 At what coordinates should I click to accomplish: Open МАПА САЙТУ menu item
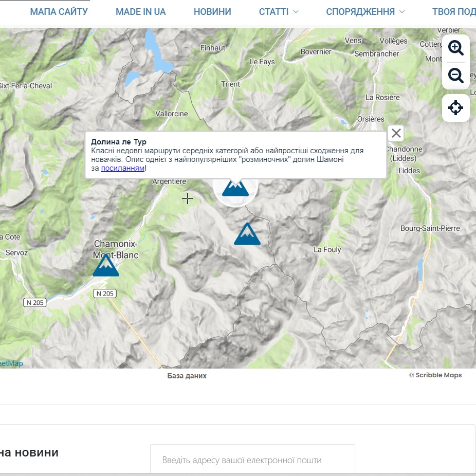point(59,12)
